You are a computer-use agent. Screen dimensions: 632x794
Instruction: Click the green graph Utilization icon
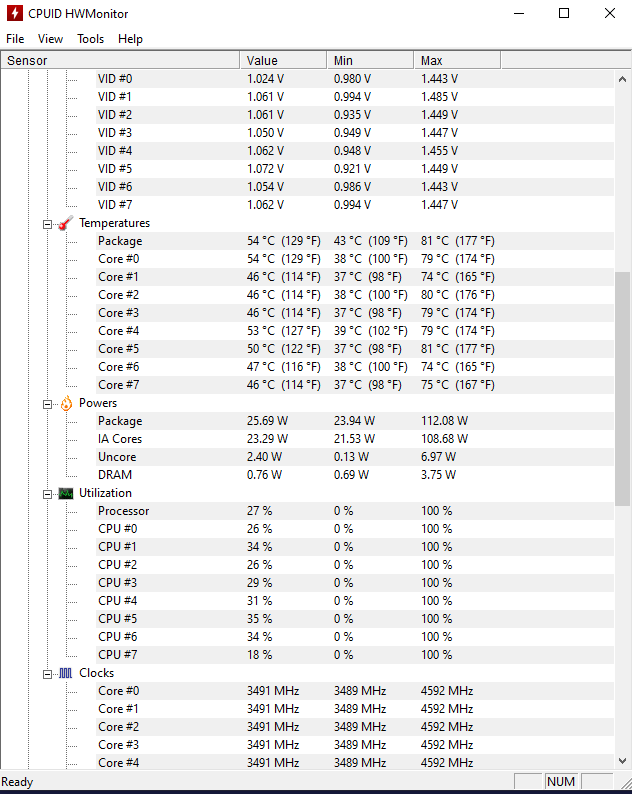point(66,493)
